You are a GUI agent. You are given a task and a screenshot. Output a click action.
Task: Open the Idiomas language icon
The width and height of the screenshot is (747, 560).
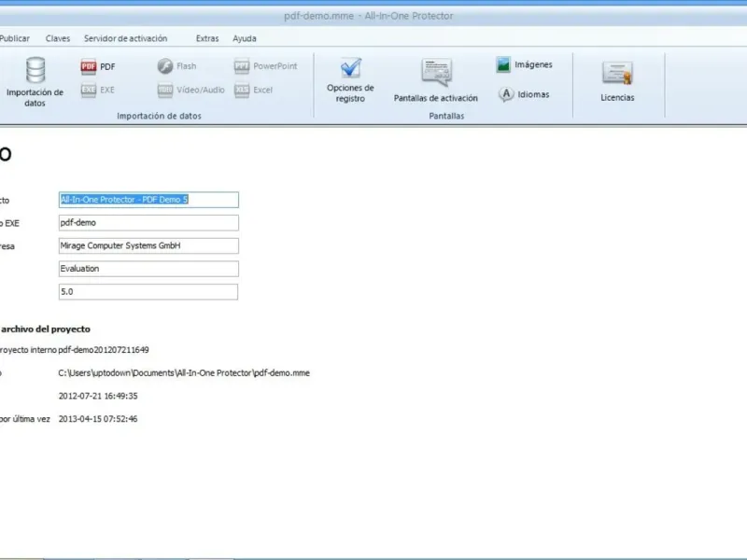click(x=506, y=94)
